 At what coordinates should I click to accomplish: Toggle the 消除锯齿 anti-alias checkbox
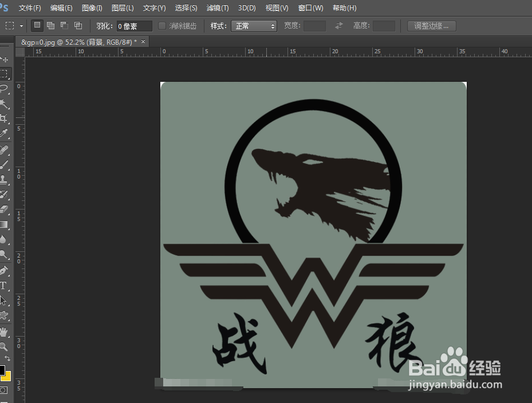[162, 26]
